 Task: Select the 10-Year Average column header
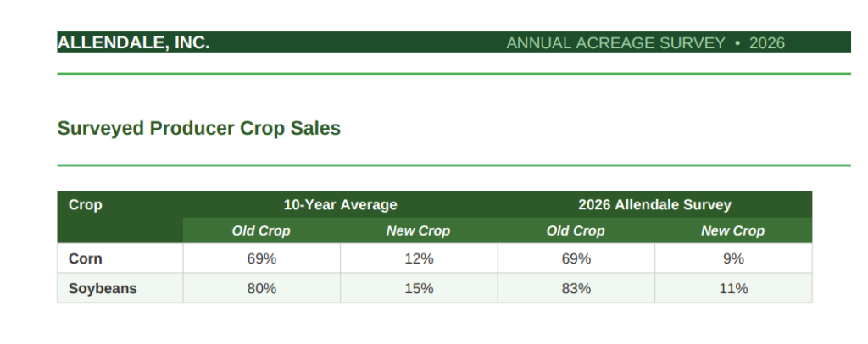(x=340, y=204)
